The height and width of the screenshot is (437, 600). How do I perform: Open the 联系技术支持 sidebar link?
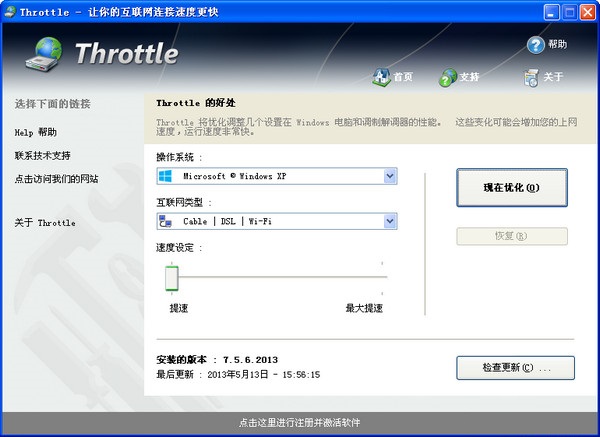tap(42, 156)
